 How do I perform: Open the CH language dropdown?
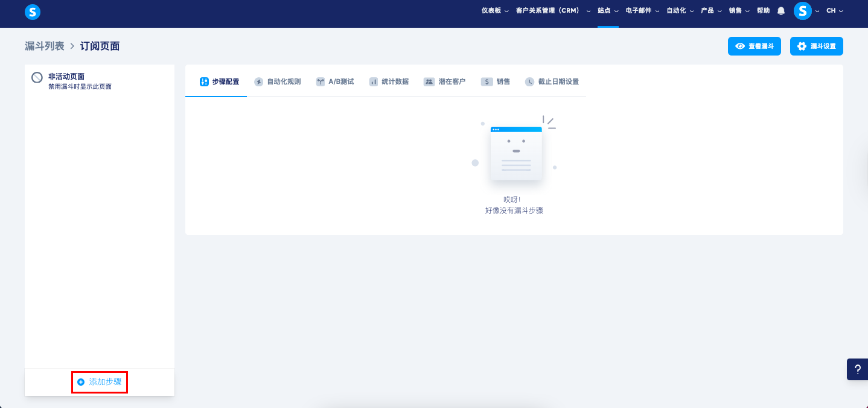[835, 11]
